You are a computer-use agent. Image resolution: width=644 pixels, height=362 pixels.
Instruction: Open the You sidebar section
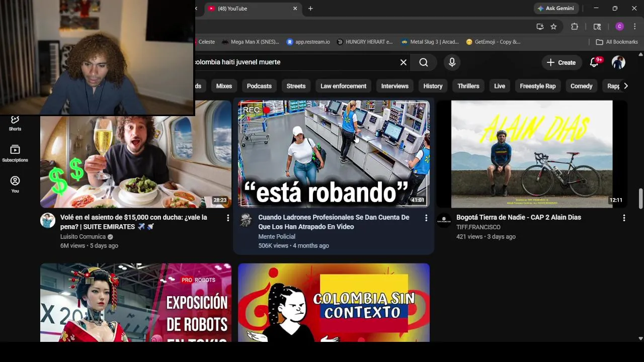tap(15, 185)
